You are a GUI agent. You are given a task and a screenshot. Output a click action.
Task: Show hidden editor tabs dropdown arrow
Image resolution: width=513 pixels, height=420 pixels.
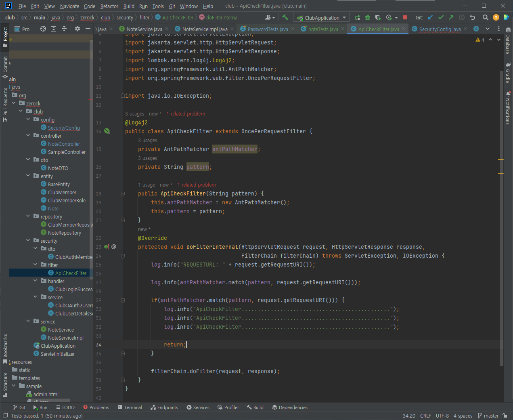tap(488, 29)
